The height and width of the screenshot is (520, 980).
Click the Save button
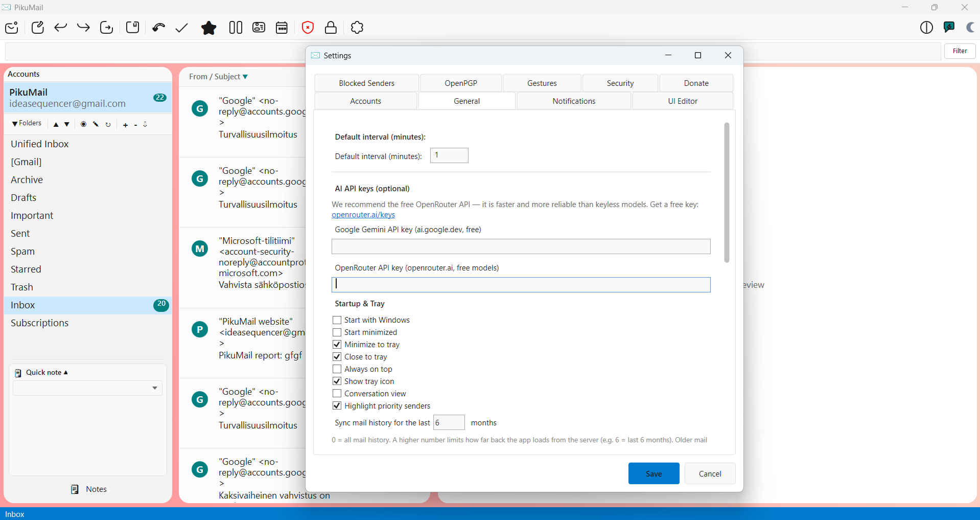pyautogui.click(x=654, y=473)
